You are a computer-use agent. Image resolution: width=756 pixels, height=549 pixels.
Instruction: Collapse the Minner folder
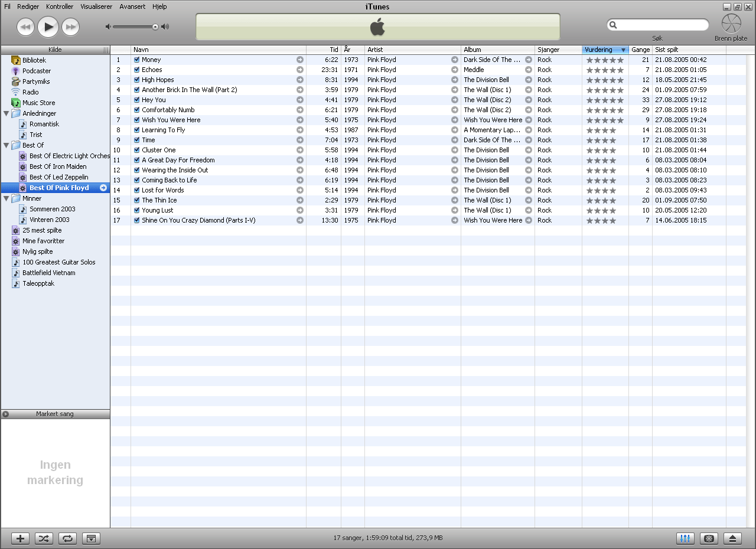click(x=6, y=198)
